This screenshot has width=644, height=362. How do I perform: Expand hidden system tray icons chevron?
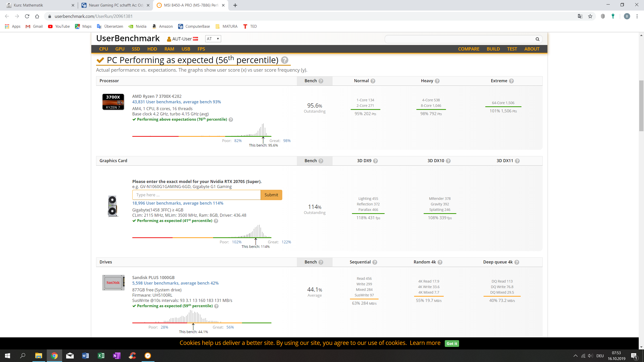point(575,356)
